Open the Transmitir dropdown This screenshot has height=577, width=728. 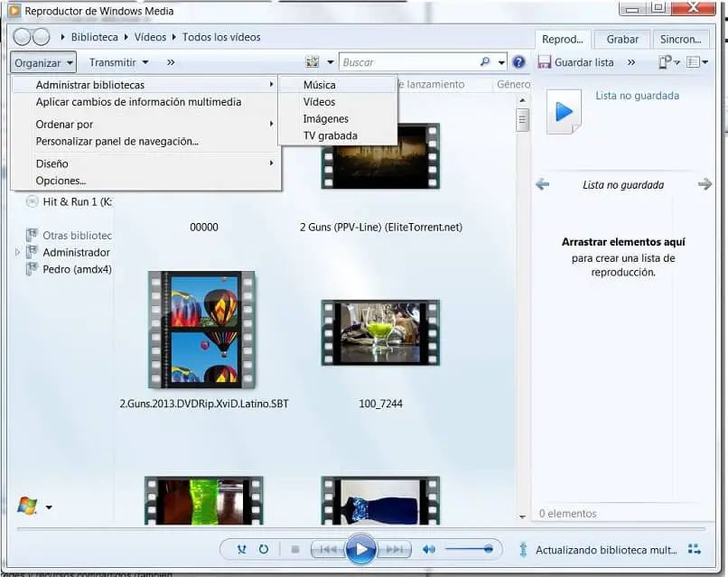pyautogui.click(x=118, y=62)
